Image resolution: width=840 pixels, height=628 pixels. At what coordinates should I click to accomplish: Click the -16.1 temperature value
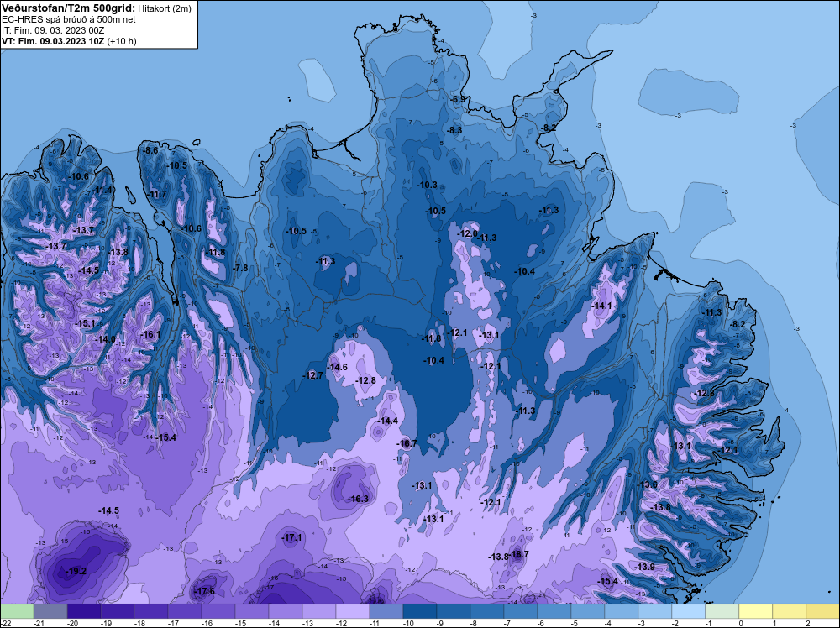click(x=150, y=334)
